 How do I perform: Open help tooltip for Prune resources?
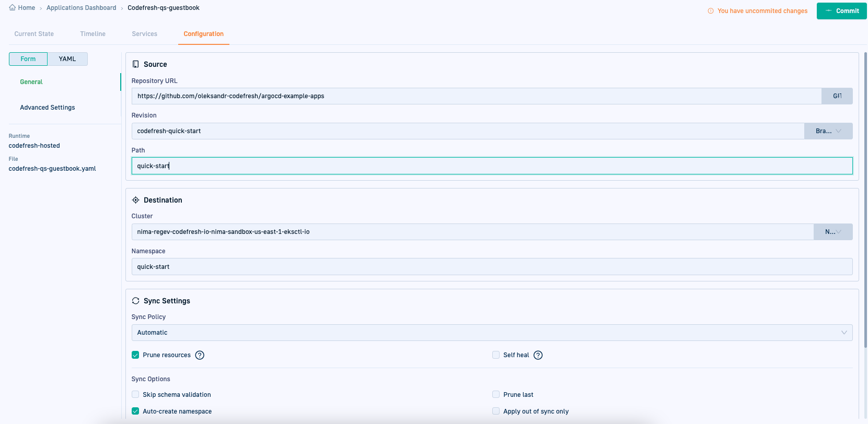(x=200, y=355)
